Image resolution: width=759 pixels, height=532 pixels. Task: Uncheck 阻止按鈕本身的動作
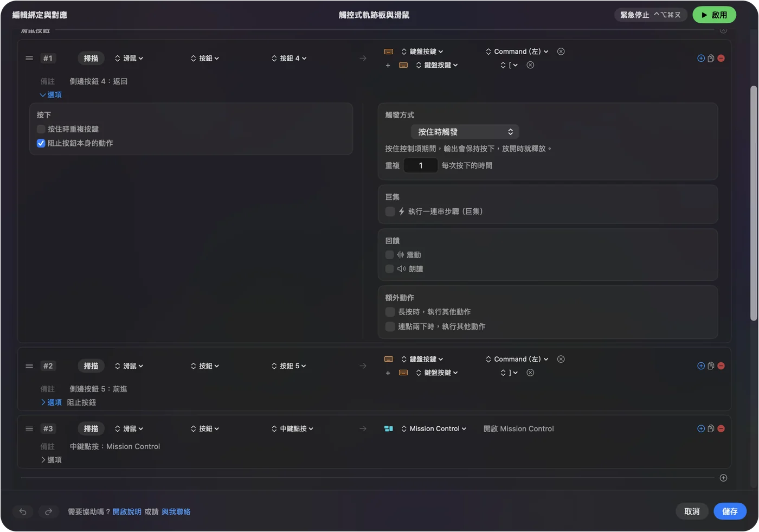(41, 143)
